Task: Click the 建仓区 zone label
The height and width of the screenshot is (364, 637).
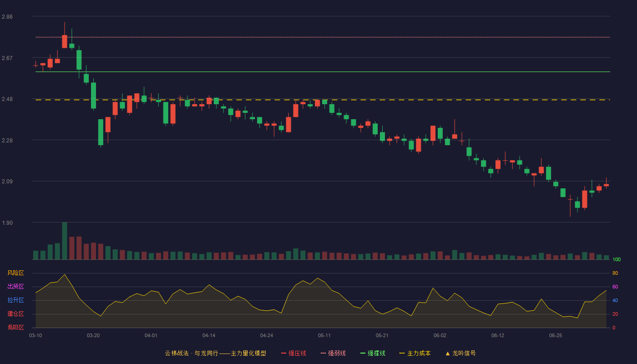Action: coord(15,314)
